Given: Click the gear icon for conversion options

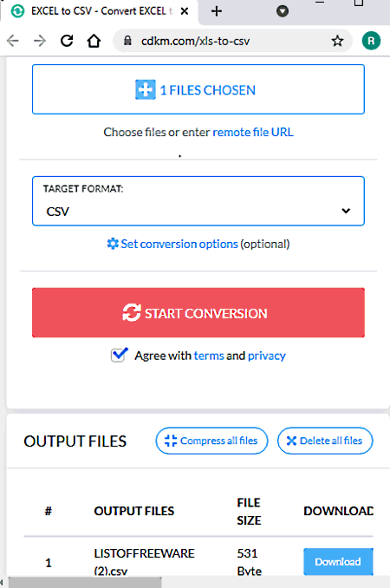Looking at the screenshot, I should (113, 244).
